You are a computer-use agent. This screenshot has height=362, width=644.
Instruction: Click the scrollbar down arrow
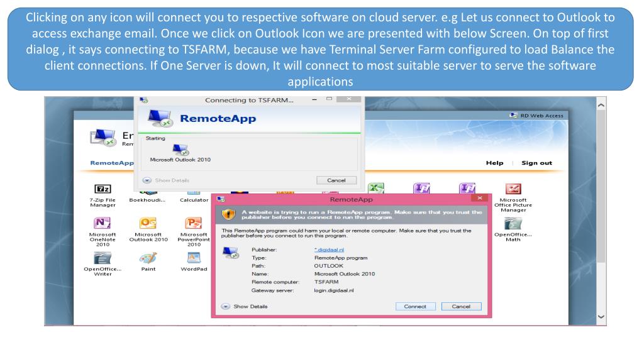(x=601, y=317)
